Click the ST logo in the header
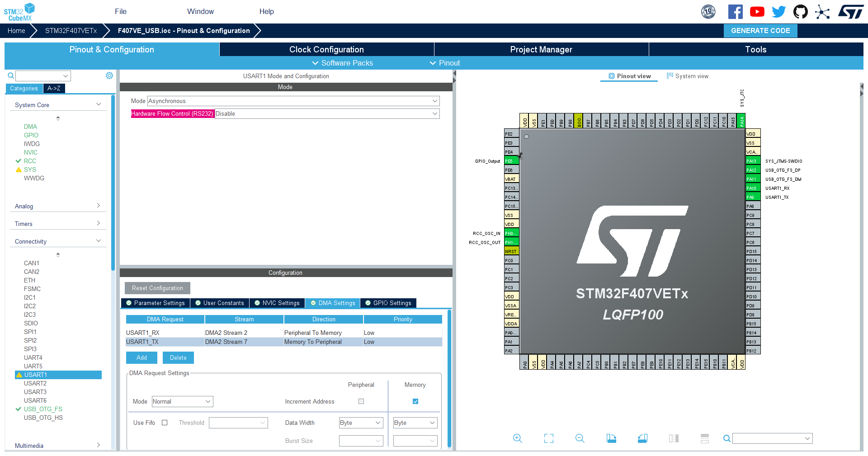Screen dimensions: 868x456 coord(851,12)
